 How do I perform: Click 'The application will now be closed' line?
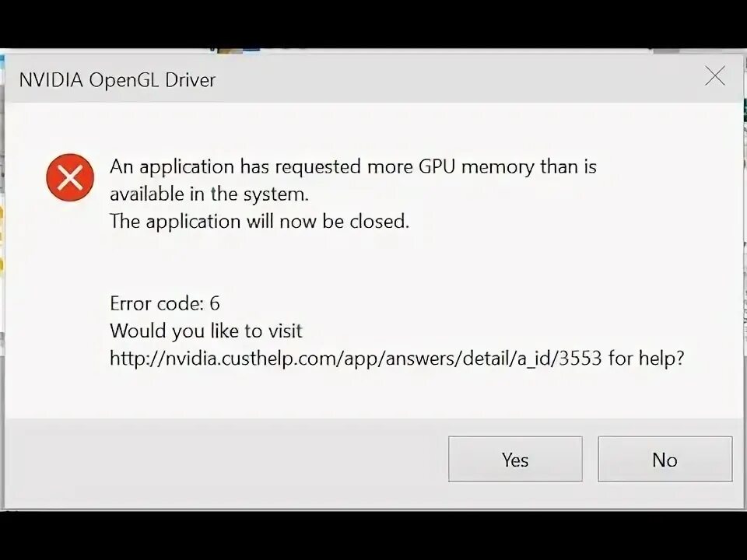point(259,222)
